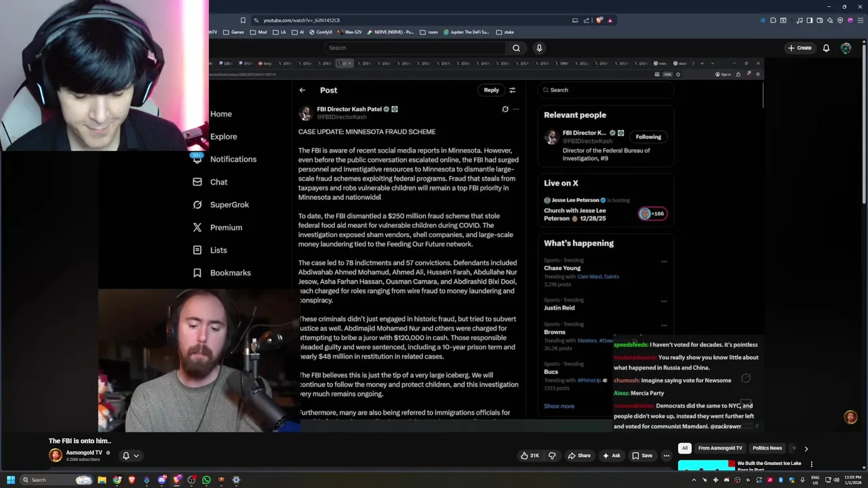Click the YouTube Create button
This screenshot has width=868, height=488.
tap(800, 48)
